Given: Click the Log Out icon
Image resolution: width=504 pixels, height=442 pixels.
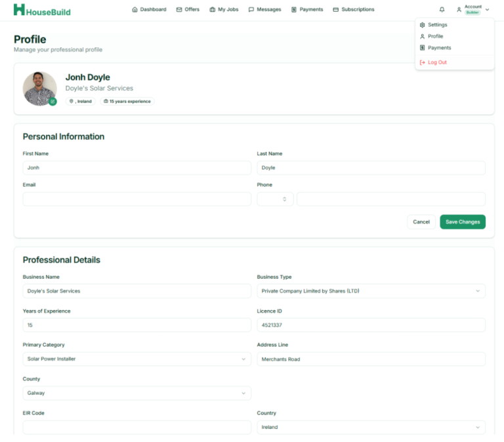Looking at the screenshot, I should [423, 62].
